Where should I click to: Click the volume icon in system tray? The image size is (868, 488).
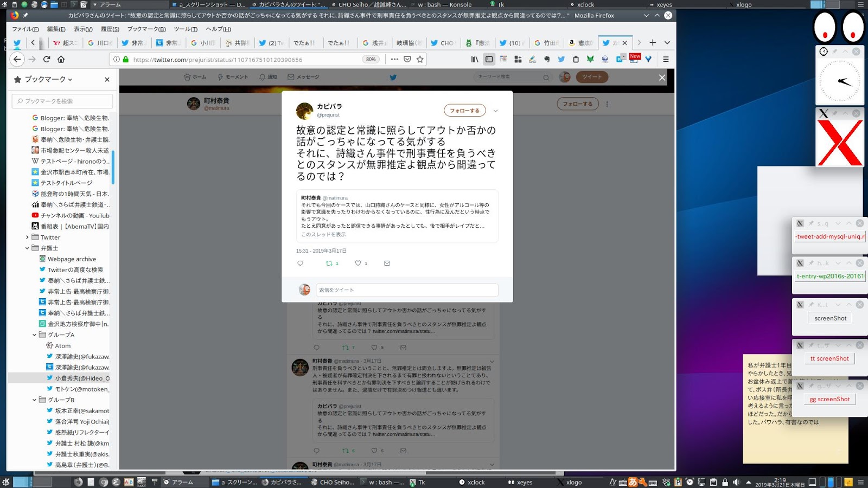pos(736,482)
